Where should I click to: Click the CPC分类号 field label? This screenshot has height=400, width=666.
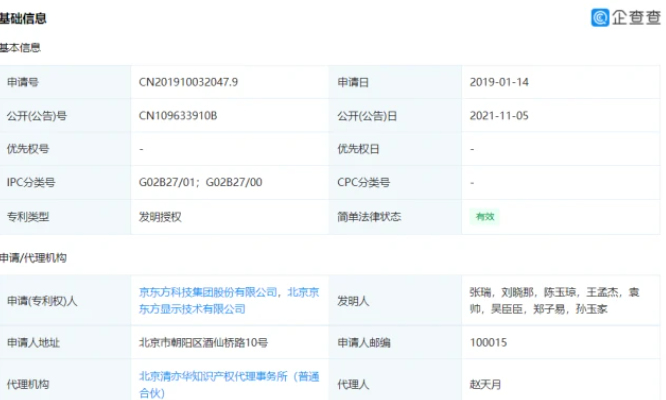[x=364, y=182]
